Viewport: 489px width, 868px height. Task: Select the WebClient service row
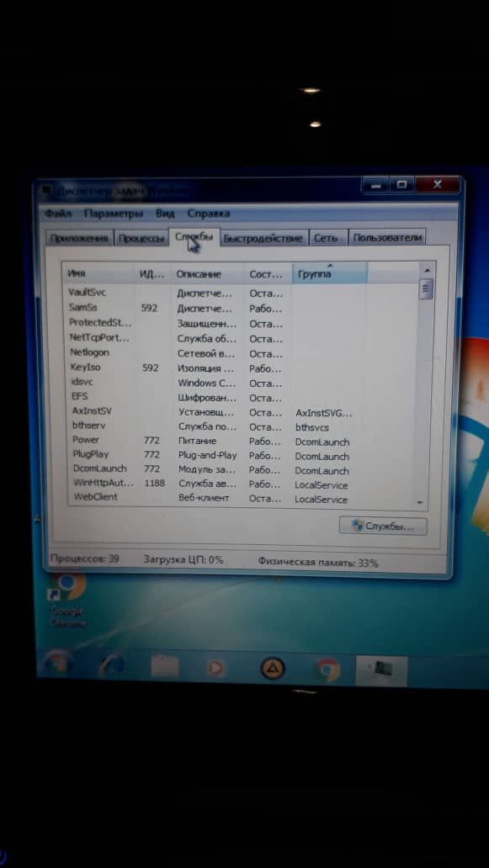coord(241,498)
